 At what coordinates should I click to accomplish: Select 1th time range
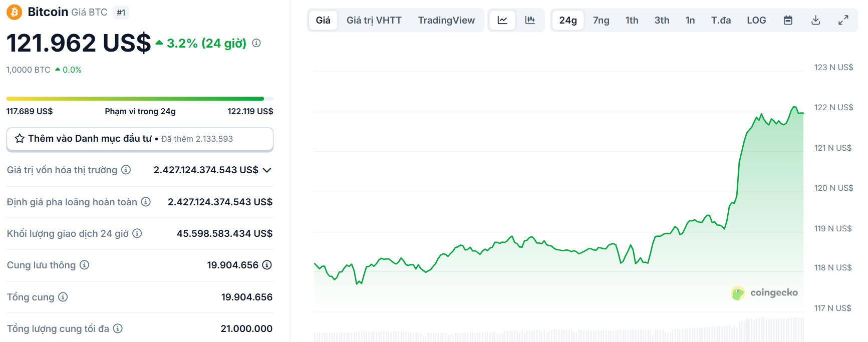point(632,20)
